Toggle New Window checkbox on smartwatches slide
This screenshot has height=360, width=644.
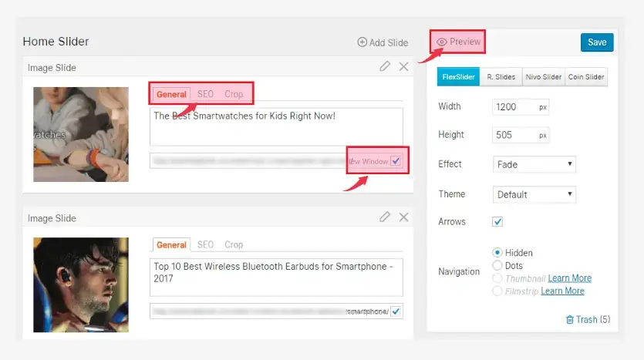click(396, 161)
